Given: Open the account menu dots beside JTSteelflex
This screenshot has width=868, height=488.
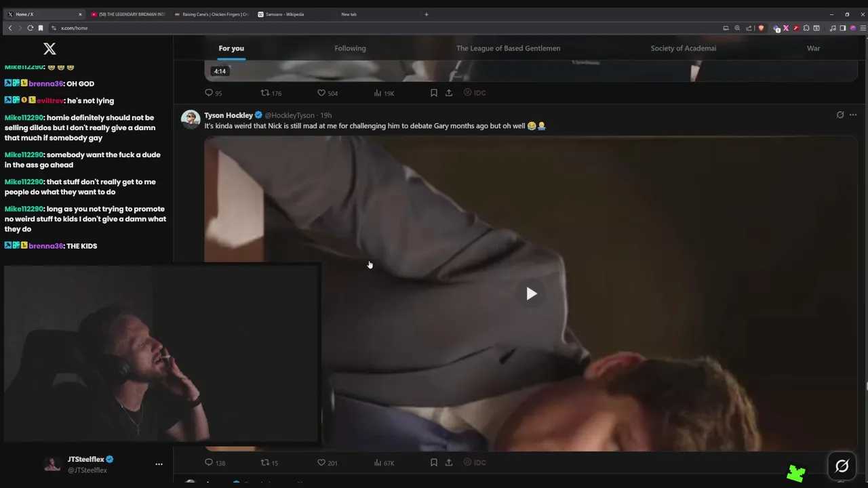Looking at the screenshot, I should coord(159,464).
